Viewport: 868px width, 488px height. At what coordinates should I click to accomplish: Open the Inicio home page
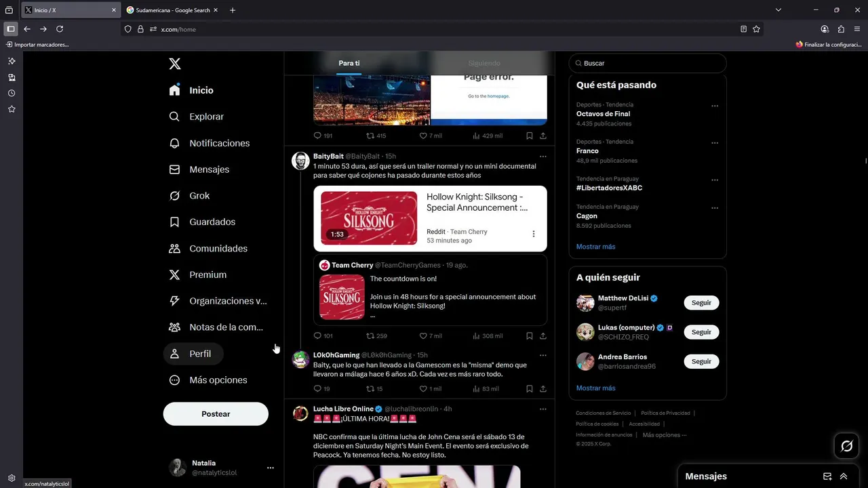192,90
